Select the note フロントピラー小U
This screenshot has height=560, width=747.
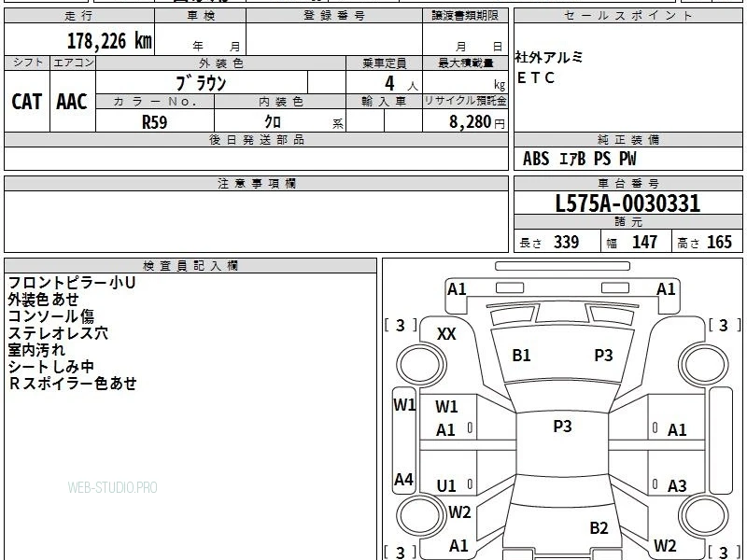tap(72, 283)
